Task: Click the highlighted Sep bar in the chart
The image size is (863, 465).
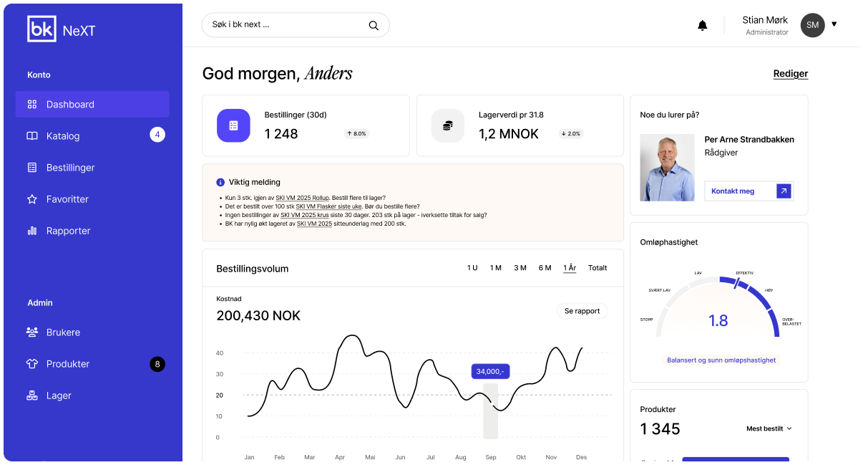Action: pyautogui.click(x=490, y=411)
